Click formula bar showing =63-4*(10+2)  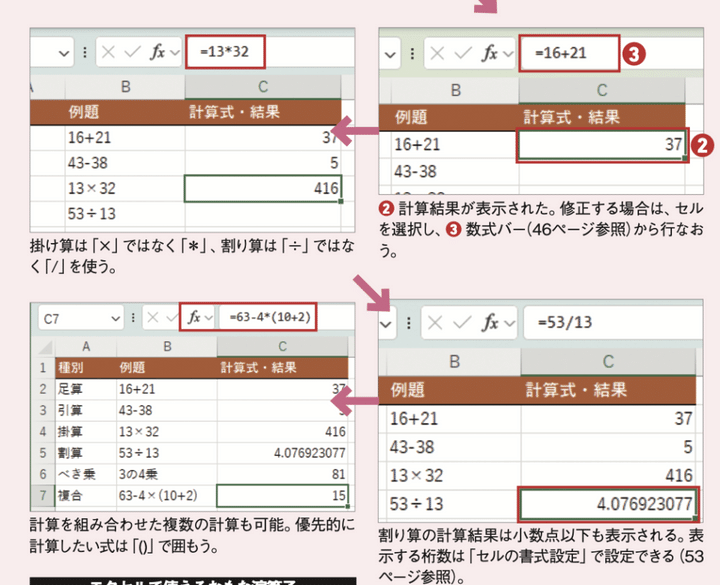coord(266,317)
